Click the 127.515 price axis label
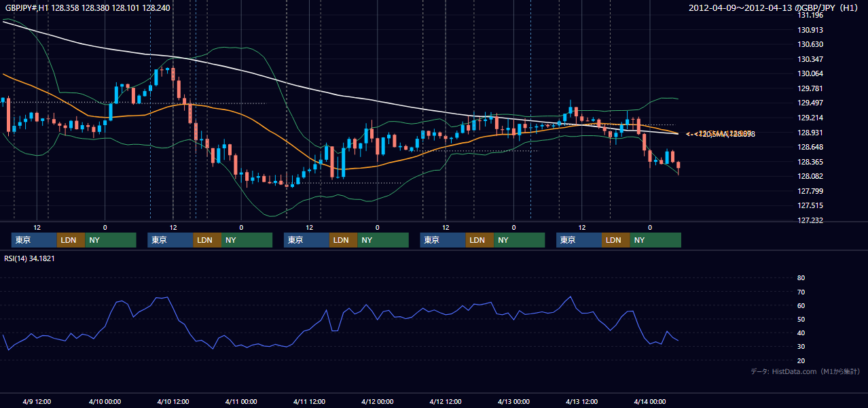The image size is (868, 408). pyautogui.click(x=810, y=205)
